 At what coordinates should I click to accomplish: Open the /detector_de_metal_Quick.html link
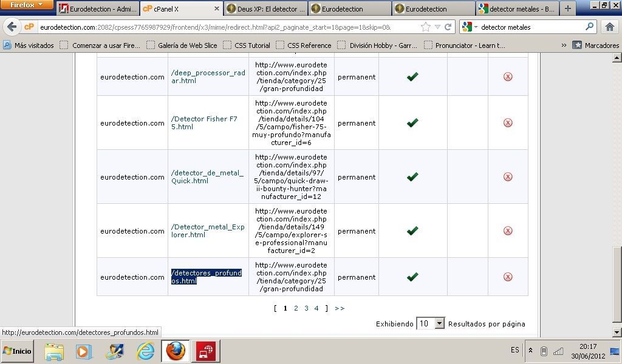pos(208,177)
